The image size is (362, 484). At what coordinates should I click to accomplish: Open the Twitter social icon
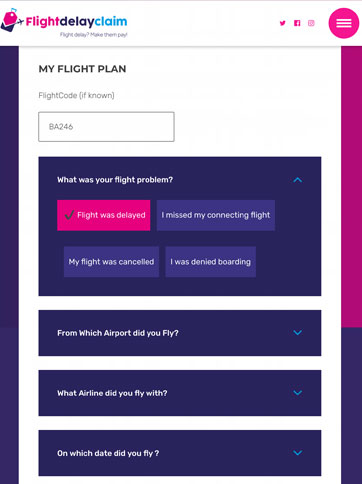[x=283, y=23]
